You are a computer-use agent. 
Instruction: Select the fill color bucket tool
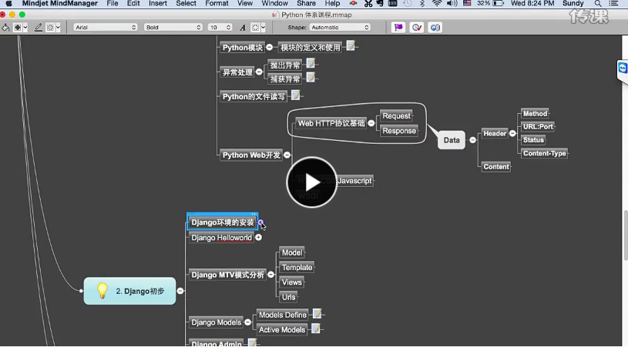(5, 28)
